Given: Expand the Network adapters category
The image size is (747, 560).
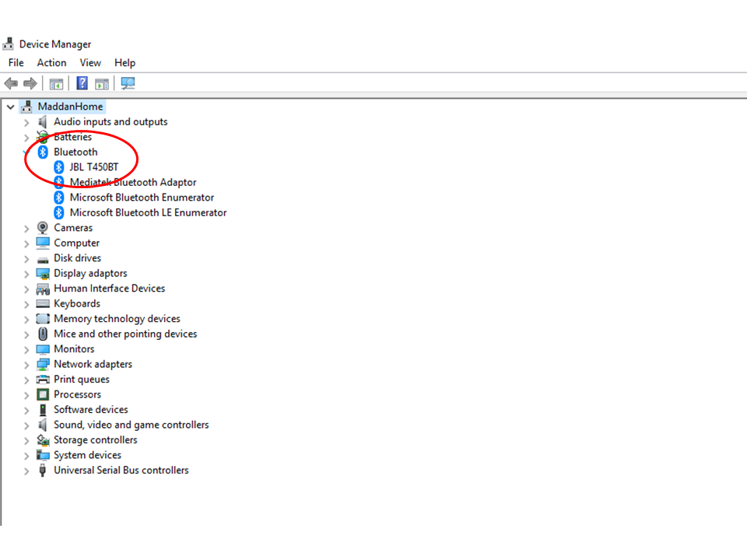Looking at the screenshot, I should (x=26, y=366).
